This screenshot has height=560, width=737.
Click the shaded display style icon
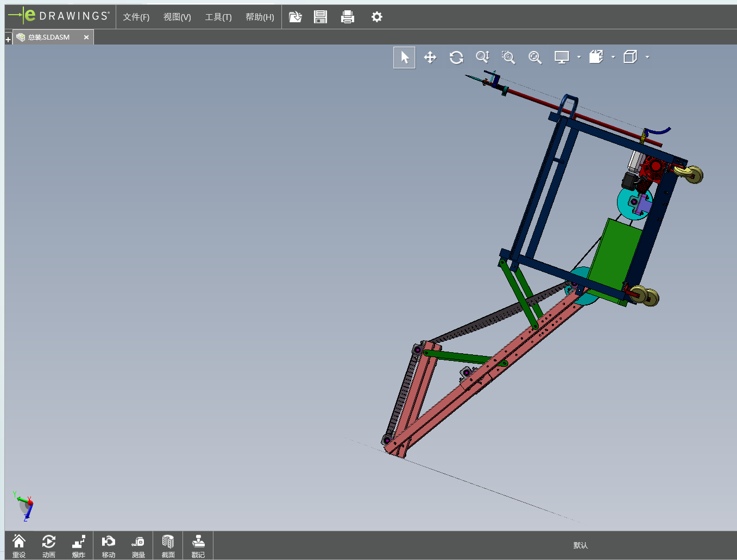596,57
